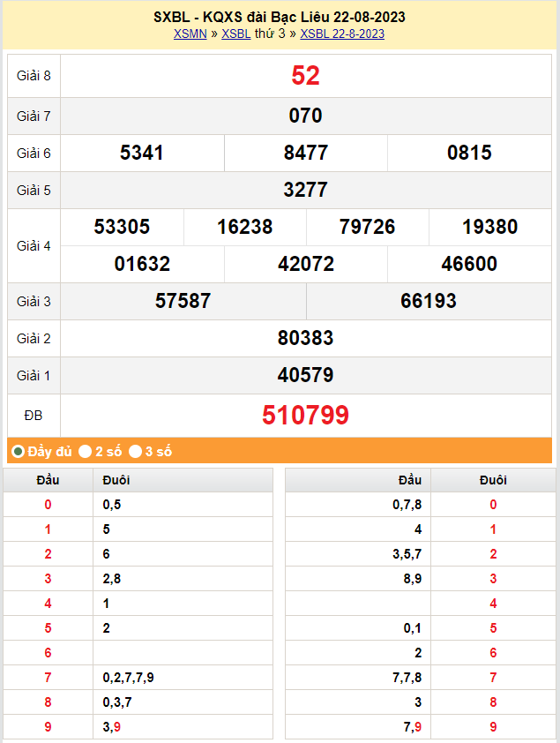Click tail values 0,3,7 for head 8
The width and height of the screenshot is (560, 743).
[x=117, y=702]
